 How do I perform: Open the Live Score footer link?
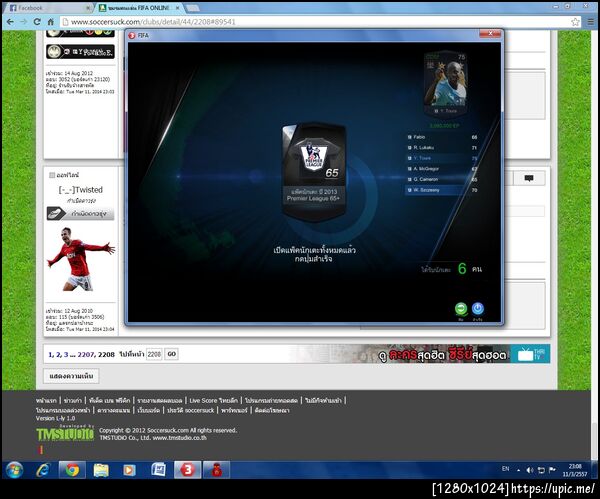click(214, 401)
